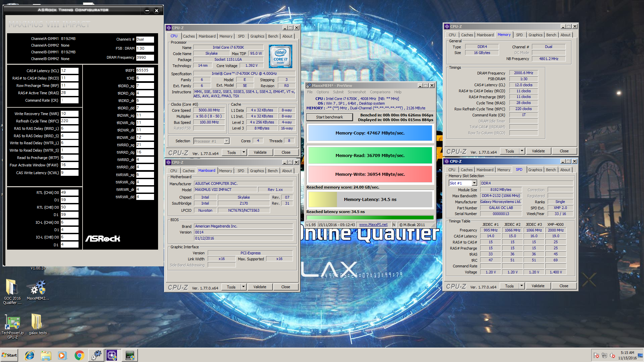Select Bench tab in CPU-Z CPU window
The height and width of the screenshot is (362, 644).
click(273, 36)
